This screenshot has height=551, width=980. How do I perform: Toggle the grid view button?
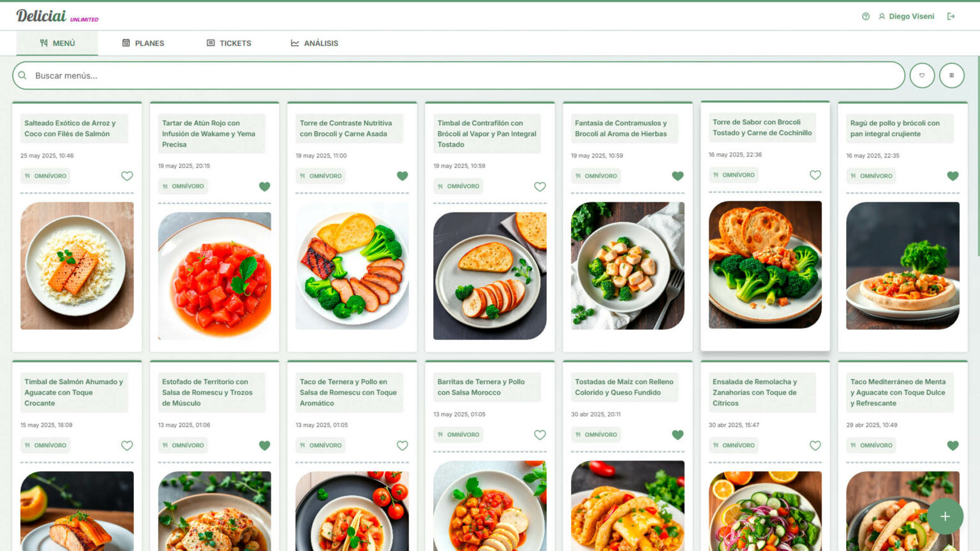point(951,75)
